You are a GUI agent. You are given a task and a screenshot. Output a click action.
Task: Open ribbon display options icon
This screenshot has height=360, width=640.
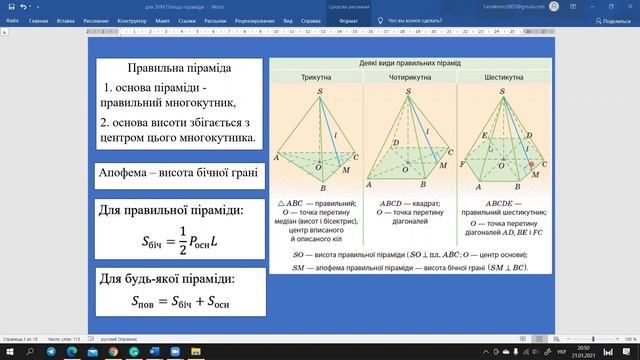point(573,7)
